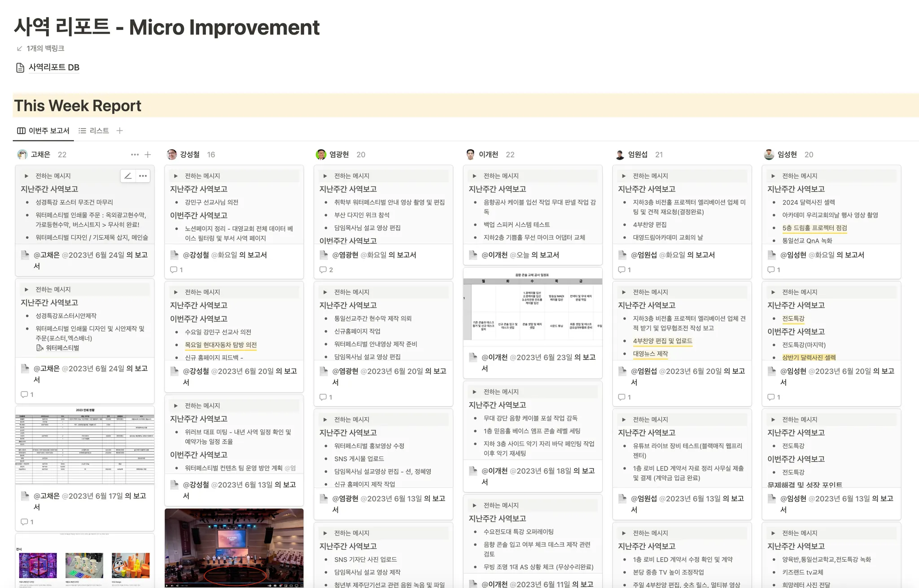Show the 1개의 백링크 backlinks
919x588 pixels.
[45, 48]
